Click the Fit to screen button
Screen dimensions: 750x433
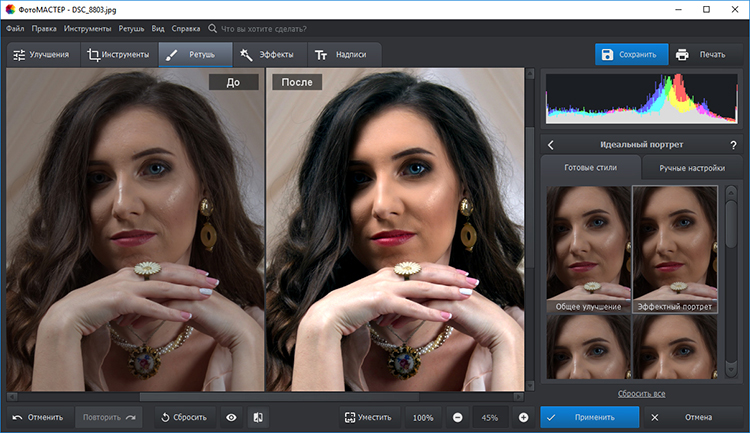point(367,417)
